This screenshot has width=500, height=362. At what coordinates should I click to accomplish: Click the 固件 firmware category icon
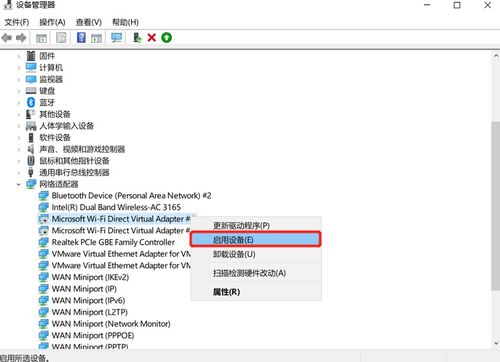[x=31, y=56]
